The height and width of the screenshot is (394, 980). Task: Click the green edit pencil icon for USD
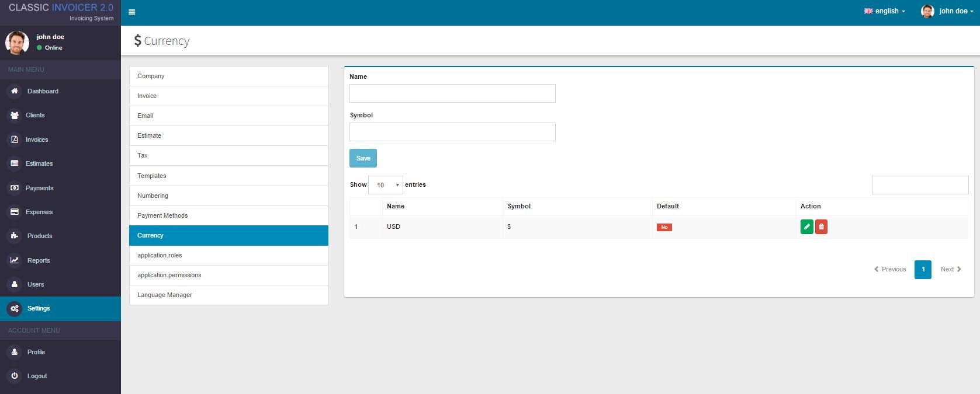click(x=806, y=227)
